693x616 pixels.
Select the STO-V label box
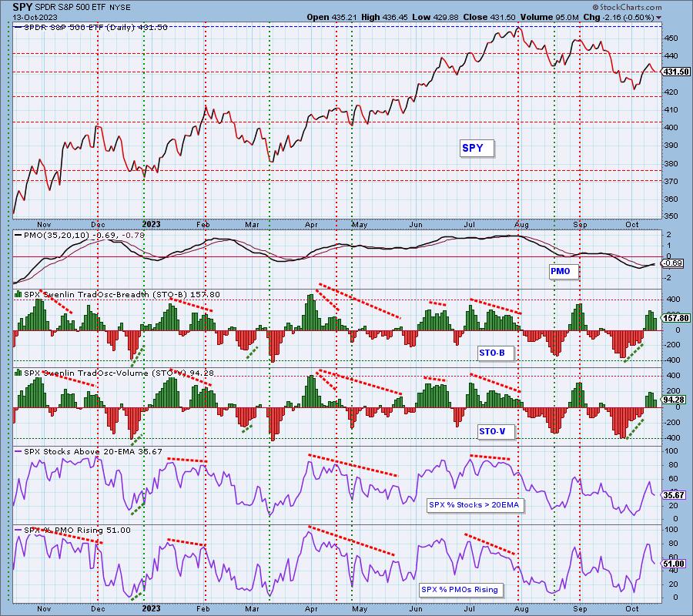coord(497,432)
